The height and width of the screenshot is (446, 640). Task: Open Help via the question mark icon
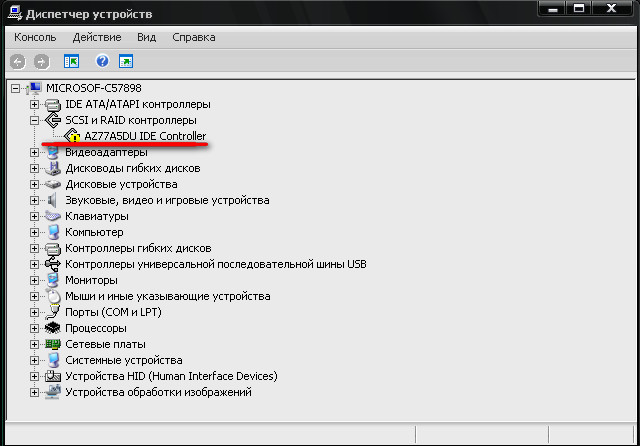click(102, 61)
